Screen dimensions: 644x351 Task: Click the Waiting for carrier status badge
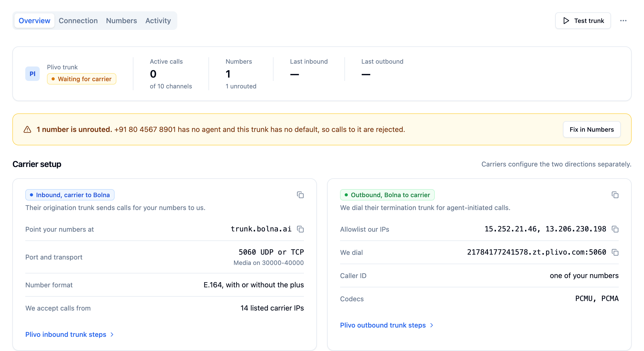point(82,79)
